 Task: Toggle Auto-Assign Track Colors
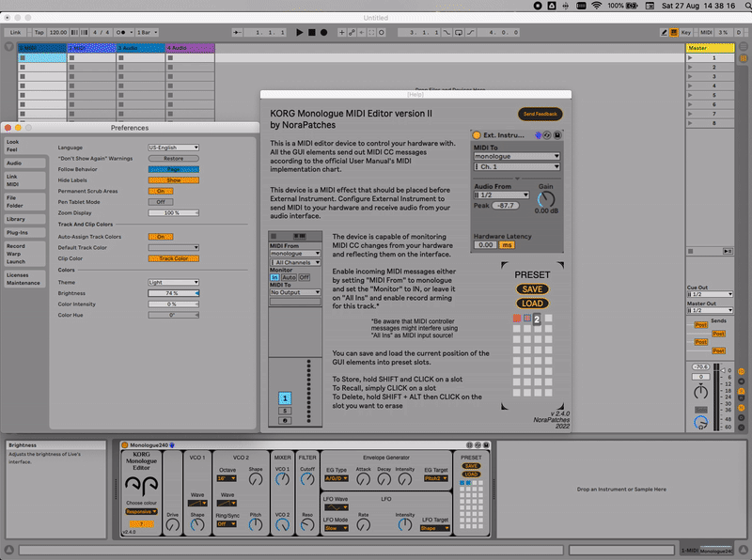pyautogui.click(x=160, y=237)
